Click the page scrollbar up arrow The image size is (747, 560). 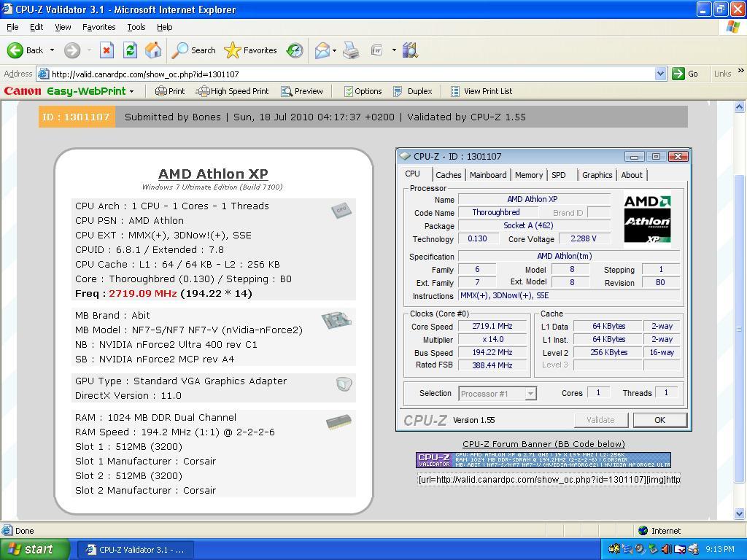(x=740, y=108)
